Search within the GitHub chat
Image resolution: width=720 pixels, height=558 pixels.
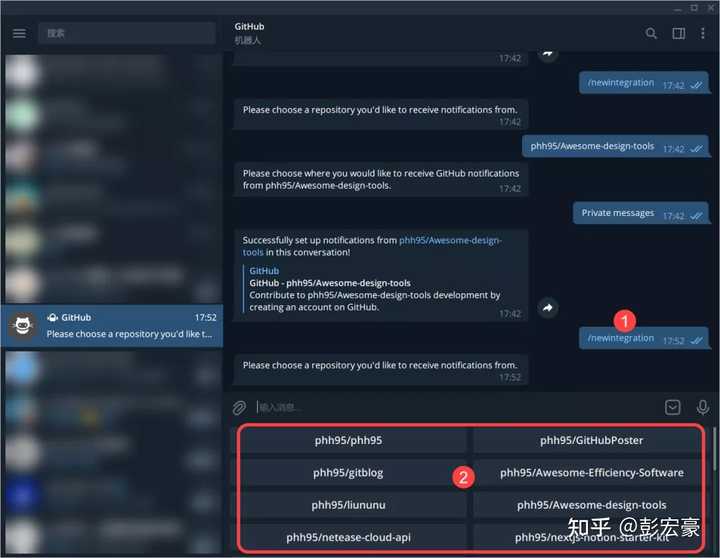651,33
